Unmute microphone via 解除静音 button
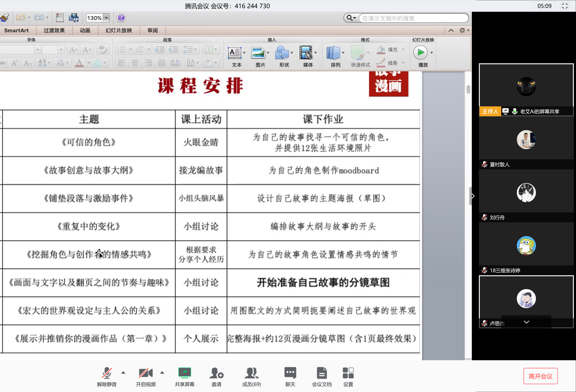 point(107,373)
